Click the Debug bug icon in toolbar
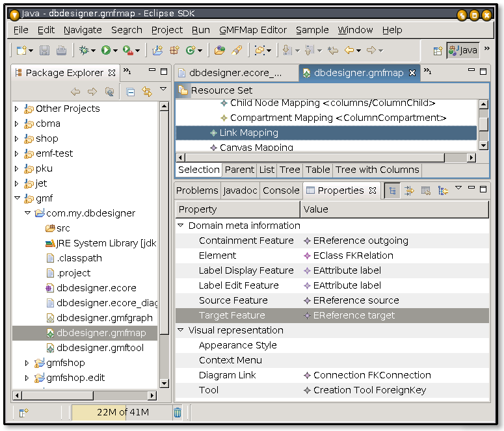 (x=83, y=50)
